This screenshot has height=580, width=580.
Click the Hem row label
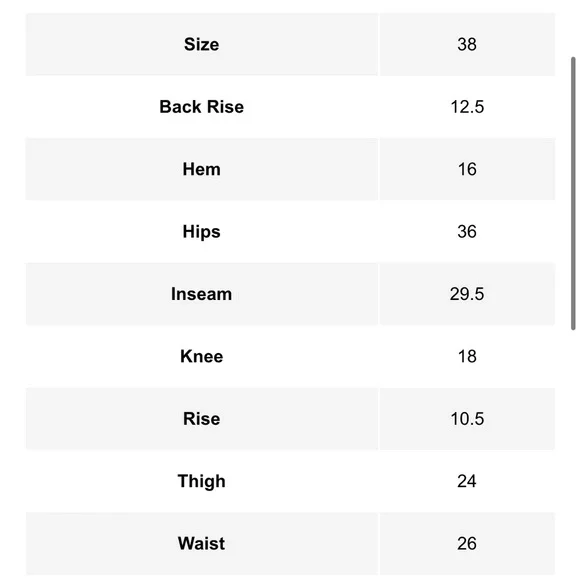click(x=202, y=169)
